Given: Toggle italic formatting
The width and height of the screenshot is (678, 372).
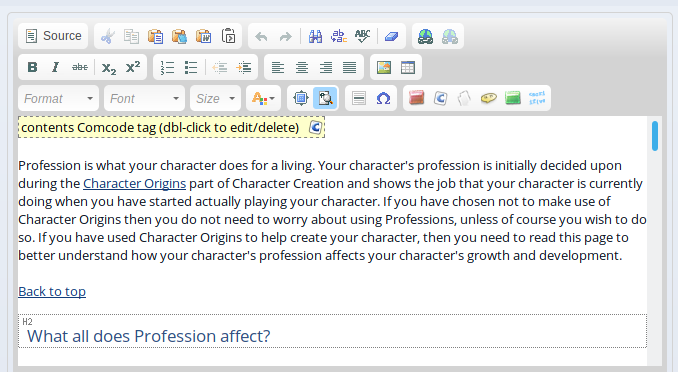Looking at the screenshot, I should tap(55, 67).
